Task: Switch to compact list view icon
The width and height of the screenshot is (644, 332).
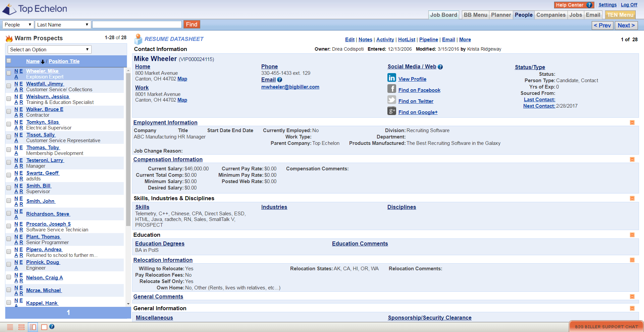Action: pyautogui.click(x=10, y=327)
